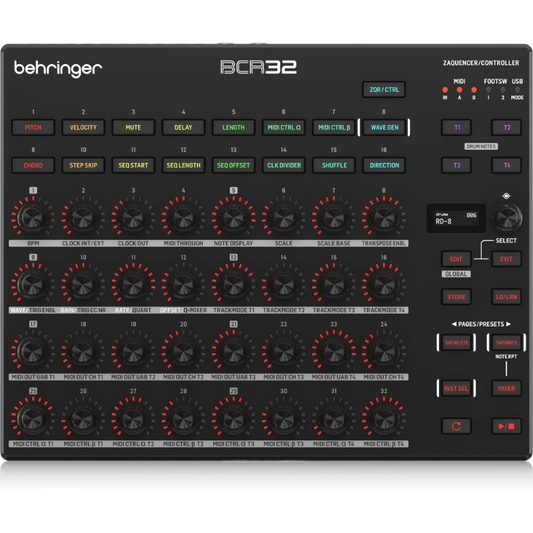The width and height of the screenshot is (533, 533).
Task: Click the OFFSET/Q-MIXER knob 12
Action: (183, 284)
